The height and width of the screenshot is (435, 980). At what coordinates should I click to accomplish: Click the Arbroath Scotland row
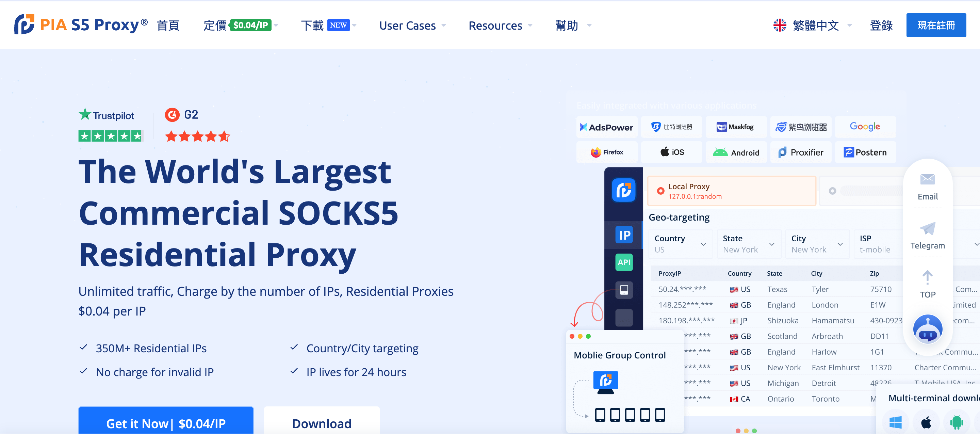pyautogui.click(x=793, y=336)
